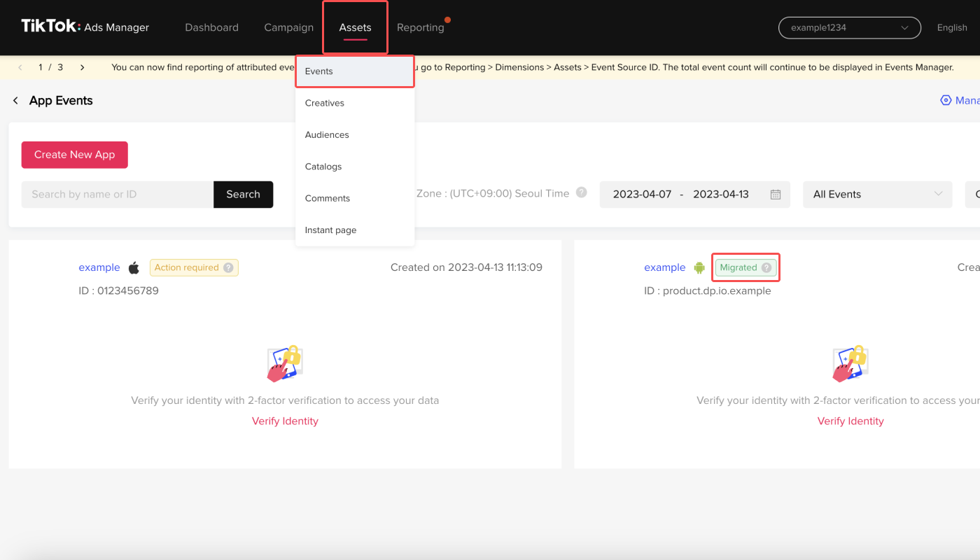The width and height of the screenshot is (980, 560).
Task: Open the Assets menu tab
Action: pos(355,27)
